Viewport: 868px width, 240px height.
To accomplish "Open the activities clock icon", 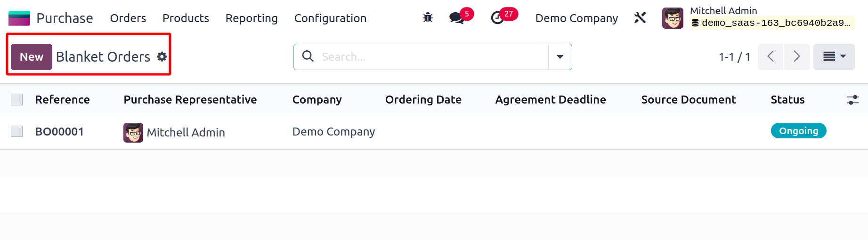I will 497,18.
